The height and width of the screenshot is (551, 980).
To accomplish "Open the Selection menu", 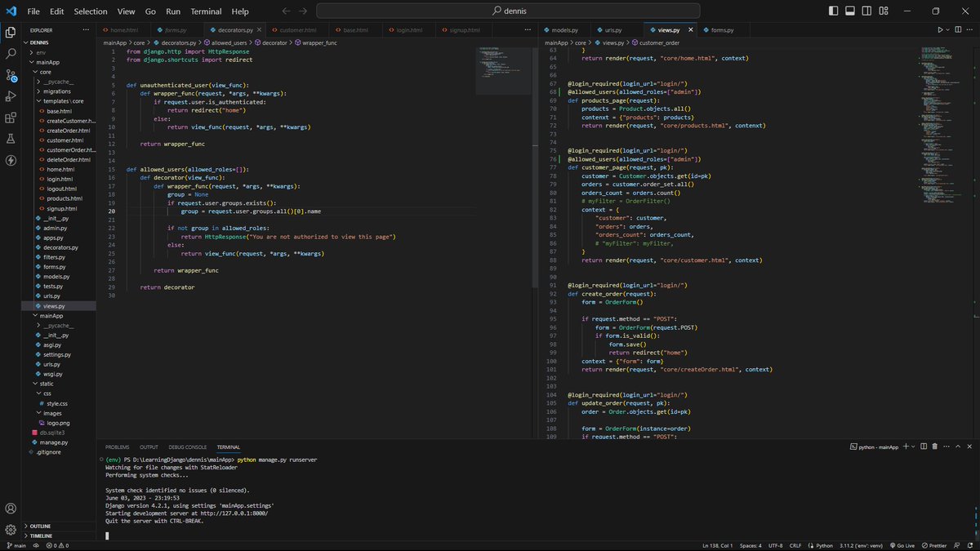I will [x=91, y=11].
